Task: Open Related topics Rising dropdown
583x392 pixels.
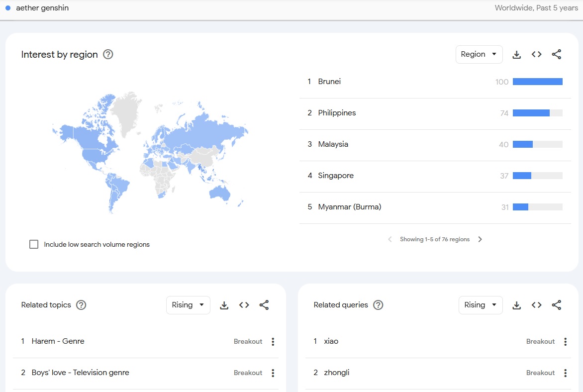Action: [x=188, y=305]
